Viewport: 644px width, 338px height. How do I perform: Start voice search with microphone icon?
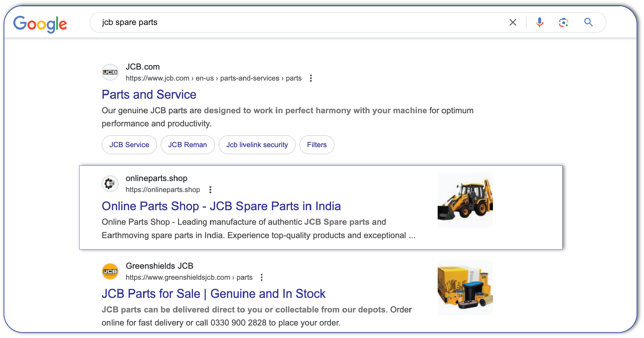pos(540,22)
